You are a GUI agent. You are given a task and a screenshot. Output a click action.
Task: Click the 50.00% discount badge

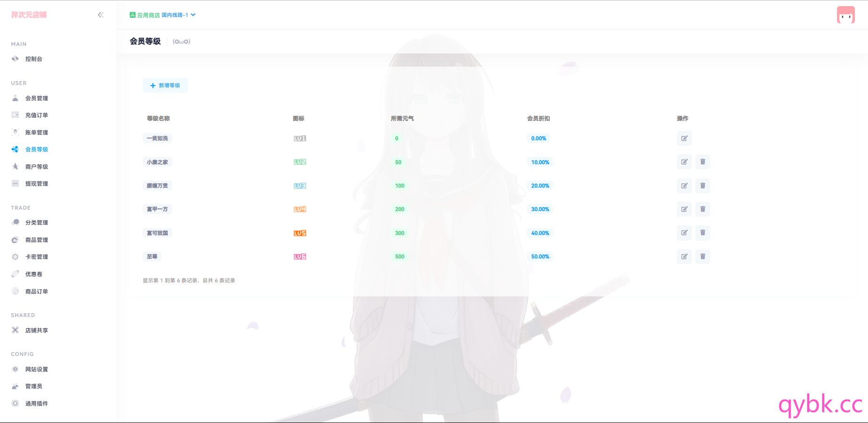tap(540, 257)
